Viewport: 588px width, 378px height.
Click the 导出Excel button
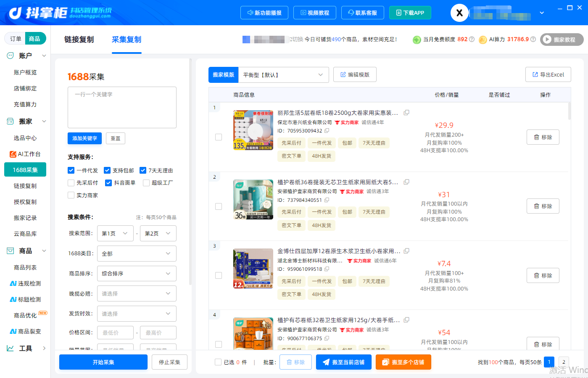[x=548, y=74]
